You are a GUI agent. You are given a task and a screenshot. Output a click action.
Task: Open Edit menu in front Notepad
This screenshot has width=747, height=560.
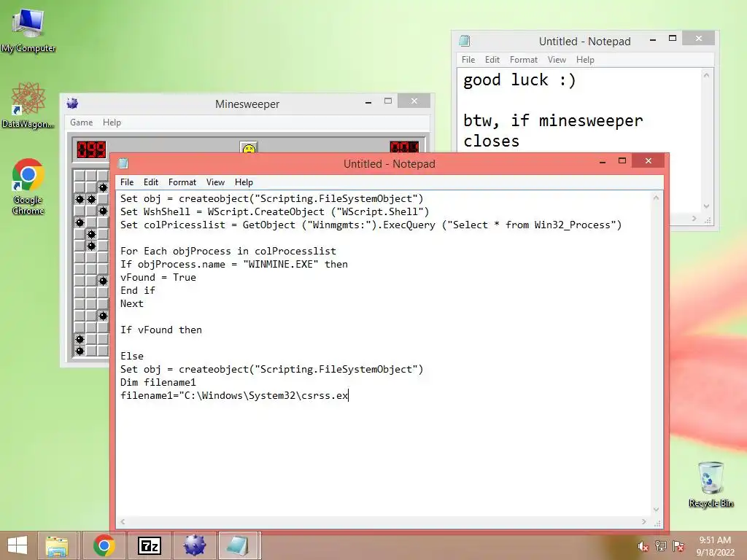coord(150,182)
